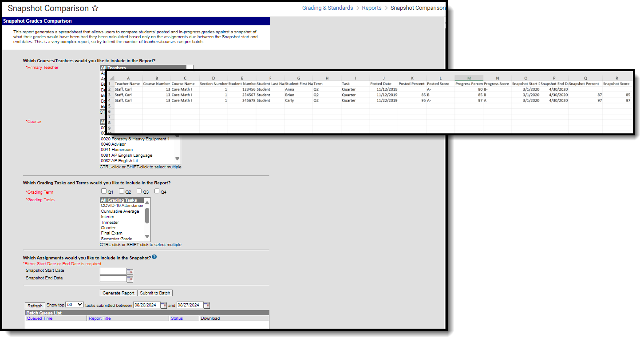This screenshot has height=342, width=644.
Task: Click the Course list scroll-down arrow
Action: point(178,159)
